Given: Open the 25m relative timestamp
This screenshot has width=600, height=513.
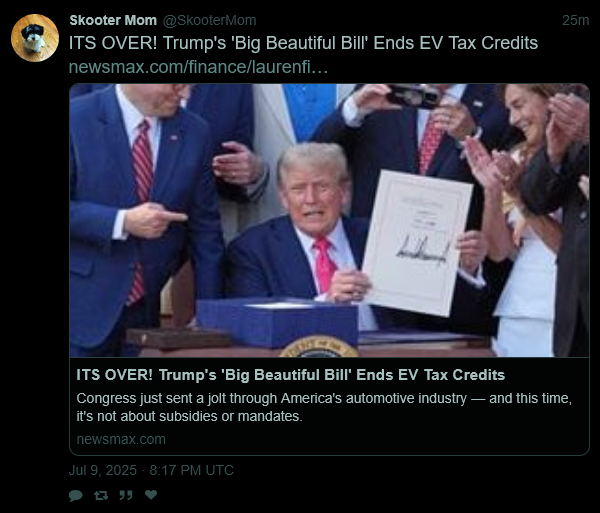Looking at the screenshot, I should pos(576,20).
